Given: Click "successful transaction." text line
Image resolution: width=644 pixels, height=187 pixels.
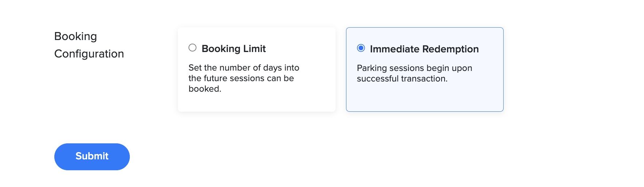Looking at the screenshot, I should (402, 79).
